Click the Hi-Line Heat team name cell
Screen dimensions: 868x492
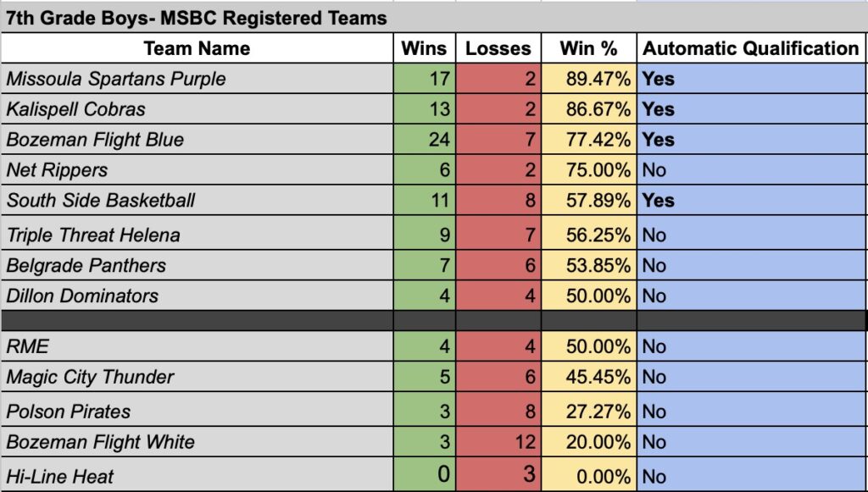coord(199,475)
